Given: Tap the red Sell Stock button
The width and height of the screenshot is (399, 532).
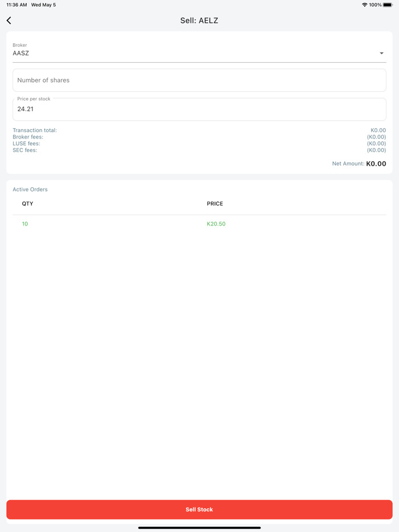Looking at the screenshot, I should 199,509.
